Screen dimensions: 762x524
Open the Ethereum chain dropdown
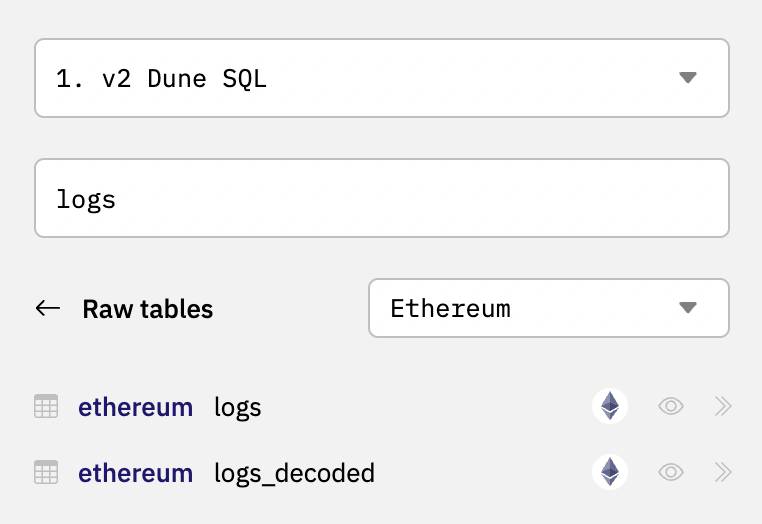click(549, 308)
